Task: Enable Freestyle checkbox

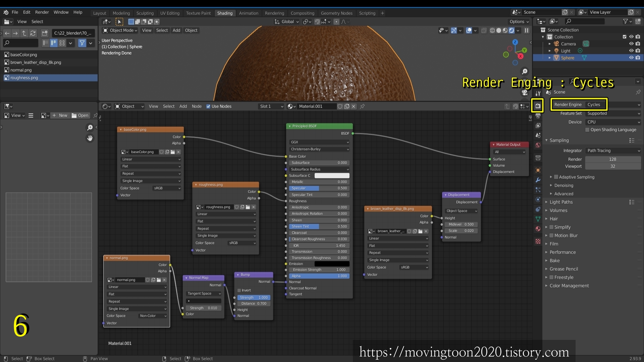Action: (551, 278)
